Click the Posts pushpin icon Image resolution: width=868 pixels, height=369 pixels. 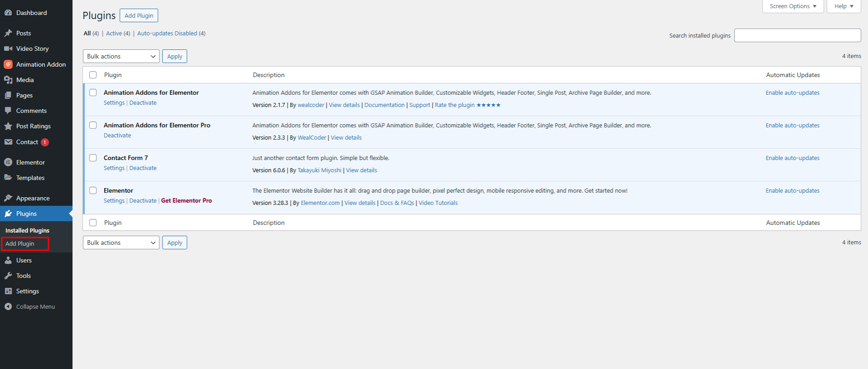8,33
